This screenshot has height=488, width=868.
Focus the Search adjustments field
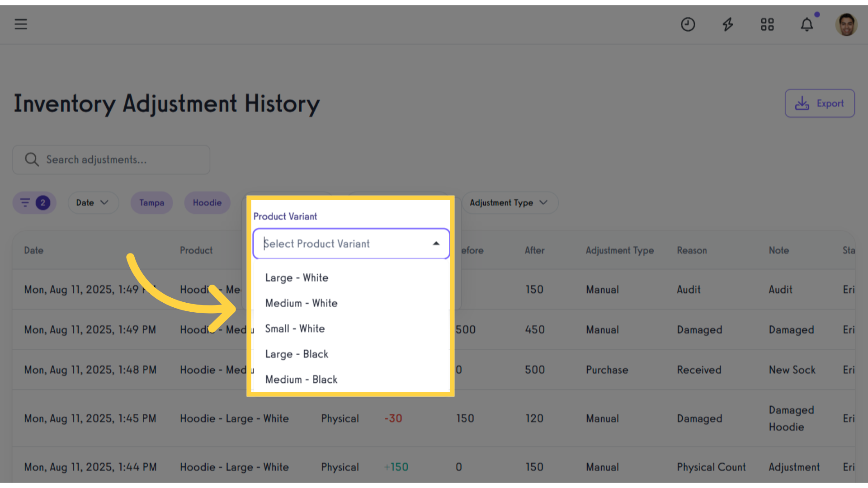pyautogui.click(x=111, y=160)
